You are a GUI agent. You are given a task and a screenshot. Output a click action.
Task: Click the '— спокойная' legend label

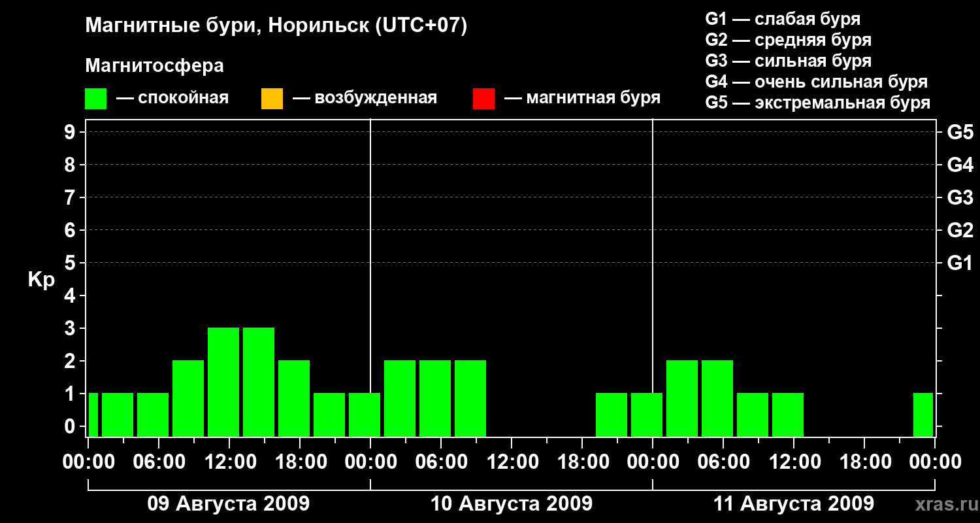coord(172,98)
